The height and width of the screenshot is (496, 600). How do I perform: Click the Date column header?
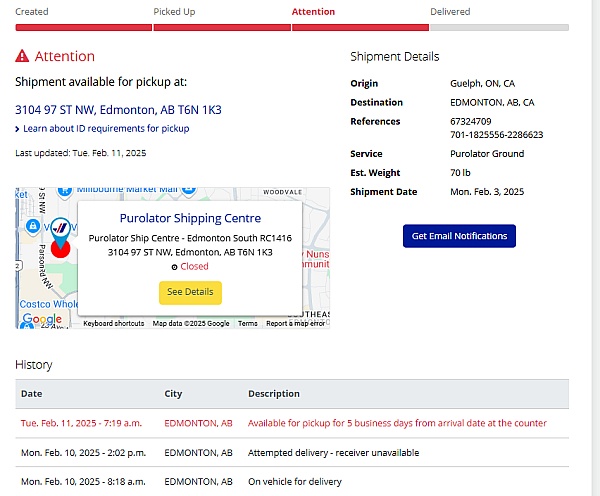(x=32, y=394)
